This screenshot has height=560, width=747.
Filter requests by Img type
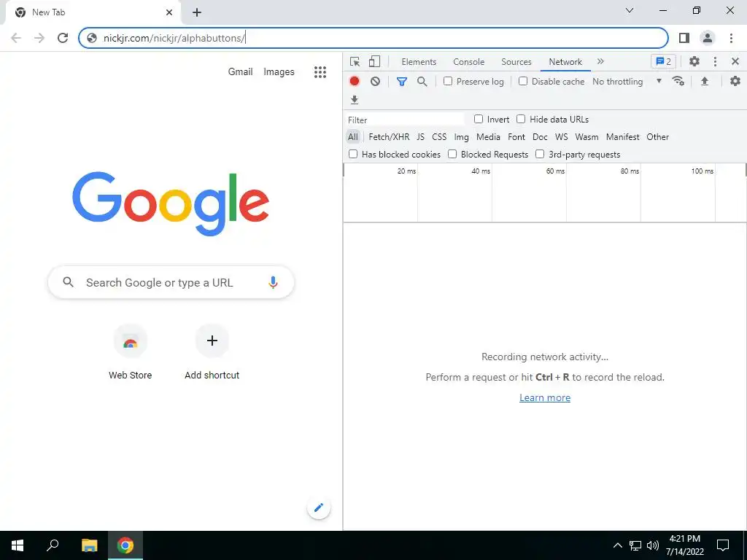(x=461, y=136)
